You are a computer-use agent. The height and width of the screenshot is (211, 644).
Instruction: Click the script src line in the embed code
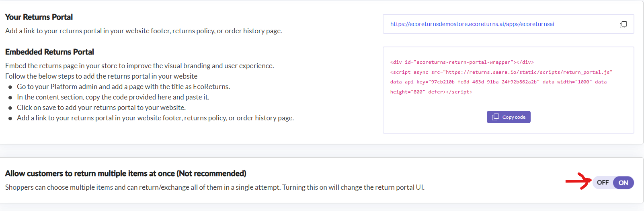coord(501,72)
